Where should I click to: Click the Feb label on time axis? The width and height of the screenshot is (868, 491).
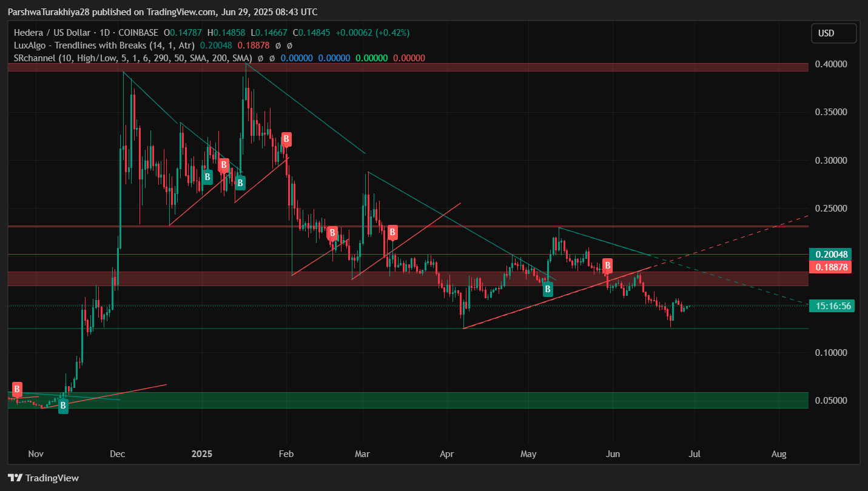tap(286, 453)
